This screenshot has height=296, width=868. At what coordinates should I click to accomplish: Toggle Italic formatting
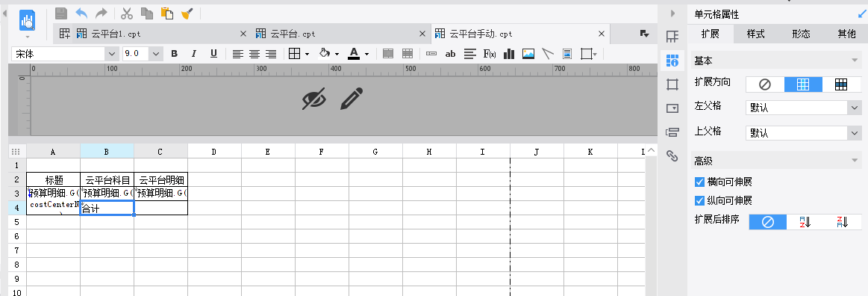tap(194, 54)
